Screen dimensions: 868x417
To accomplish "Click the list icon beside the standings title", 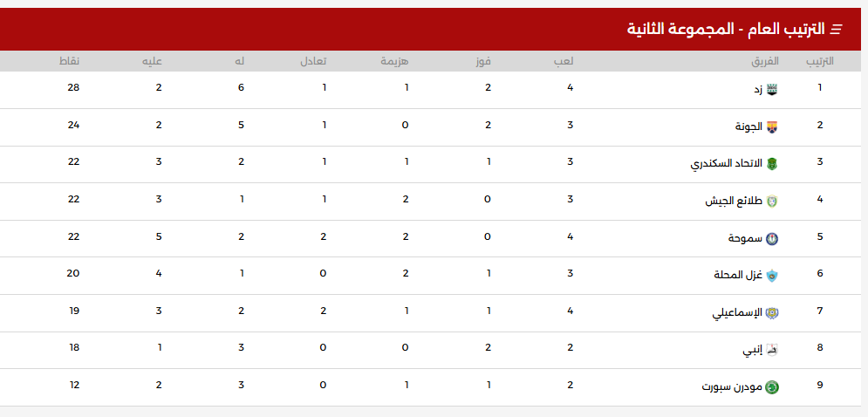I will [836, 30].
